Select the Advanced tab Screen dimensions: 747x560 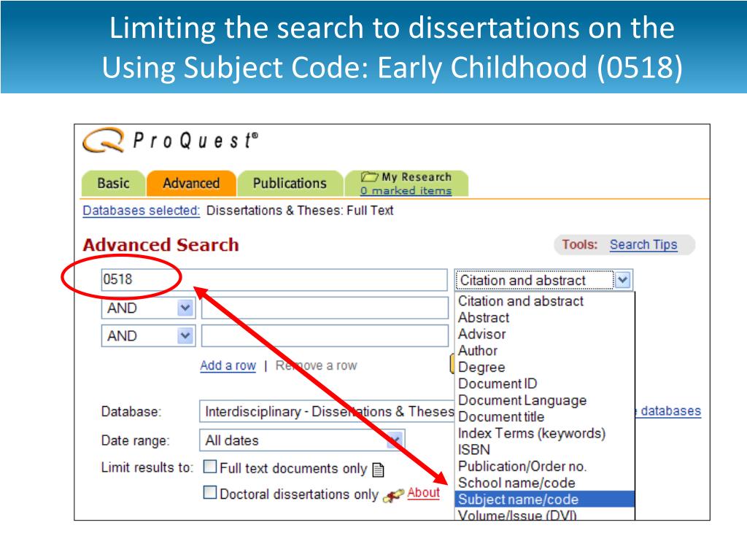click(191, 183)
